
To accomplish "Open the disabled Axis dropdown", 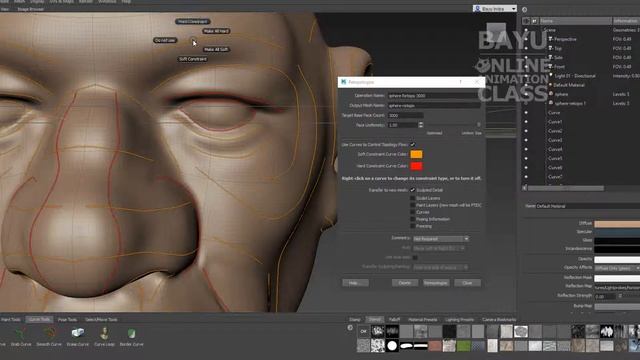I will [439, 248].
